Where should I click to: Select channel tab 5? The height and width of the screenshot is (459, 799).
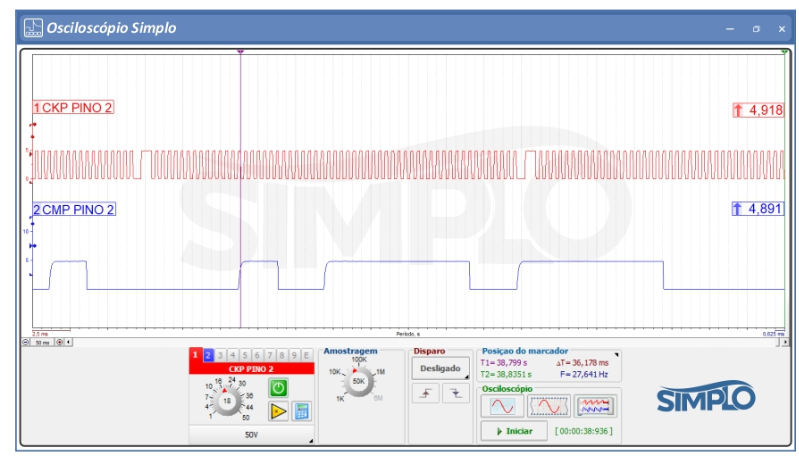click(x=245, y=355)
